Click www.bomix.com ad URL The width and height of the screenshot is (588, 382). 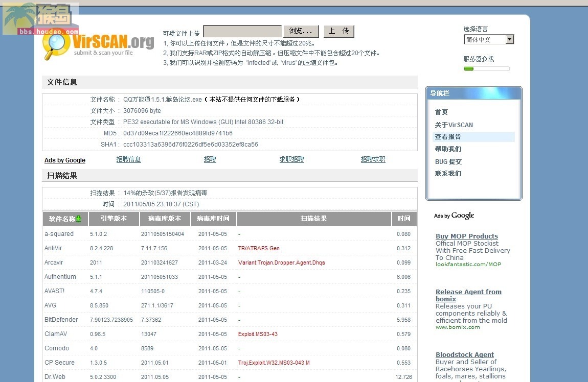[x=458, y=327]
